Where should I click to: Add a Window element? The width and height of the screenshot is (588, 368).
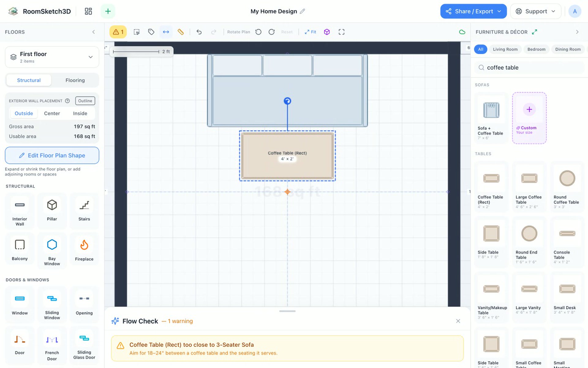pos(20,305)
